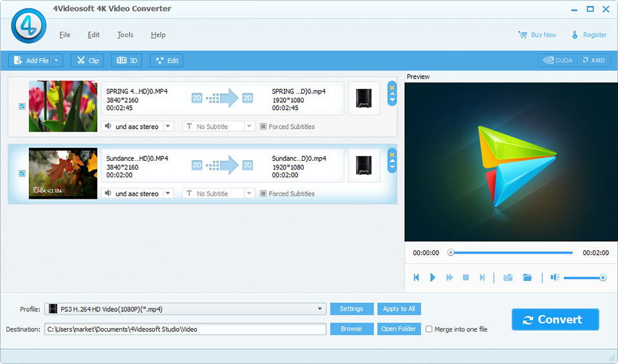Click the Apply to All button
Screen dimensions: 618x364
click(399, 309)
